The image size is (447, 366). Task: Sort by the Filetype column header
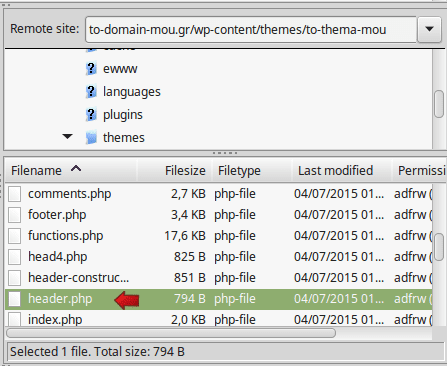252,171
